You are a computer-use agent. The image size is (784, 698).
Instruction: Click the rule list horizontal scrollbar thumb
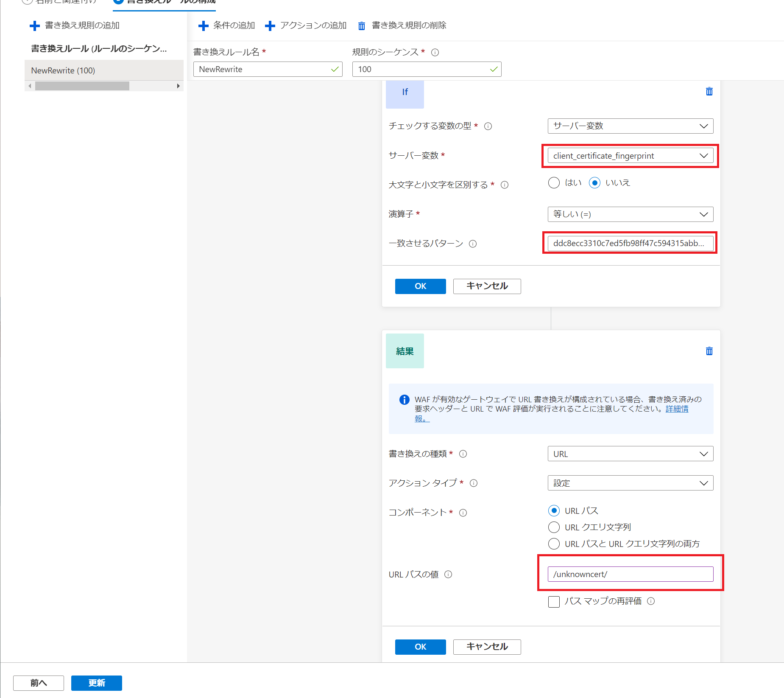(82, 86)
